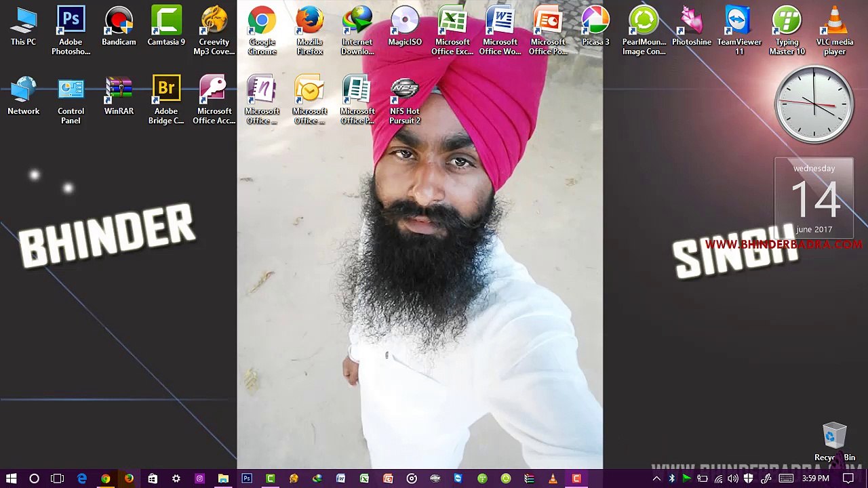Select the Bandicam desktop shortcut
Image resolution: width=868 pixels, height=488 pixels.
(x=119, y=27)
